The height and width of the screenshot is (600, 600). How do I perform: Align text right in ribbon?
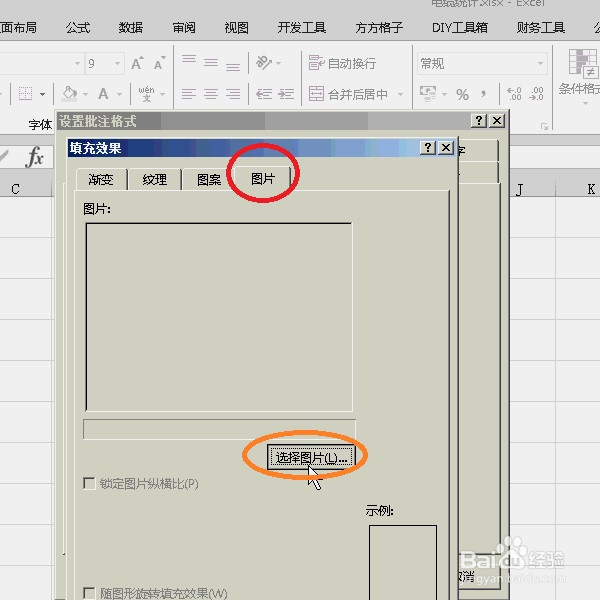pos(233,94)
